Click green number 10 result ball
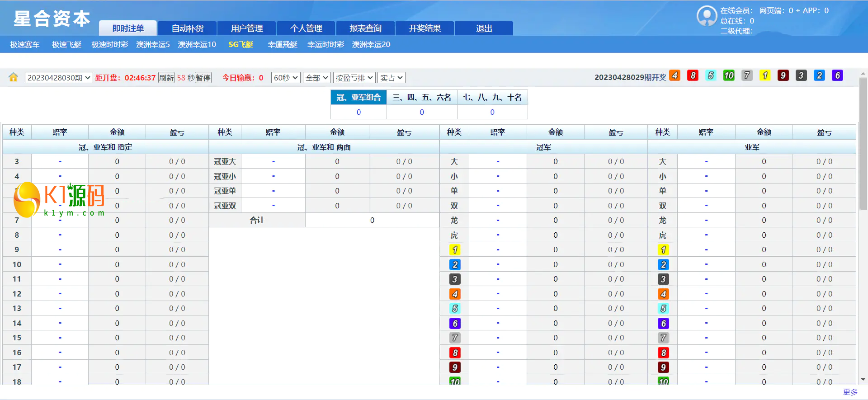 click(x=729, y=75)
